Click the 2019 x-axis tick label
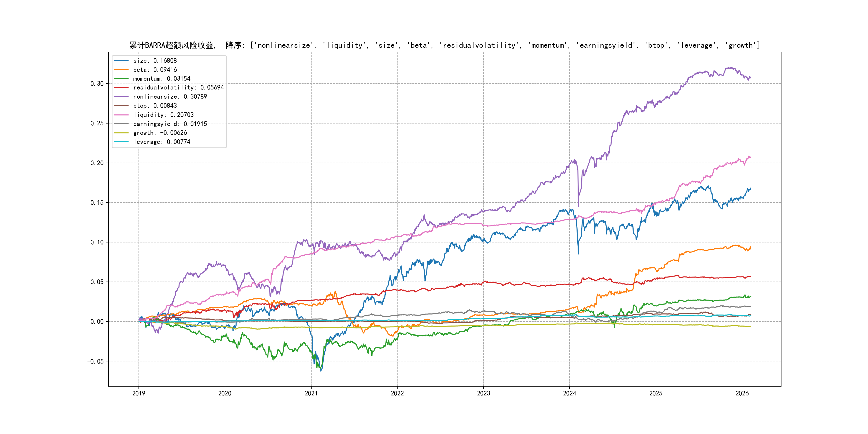868x434 pixels. tap(139, 393)
